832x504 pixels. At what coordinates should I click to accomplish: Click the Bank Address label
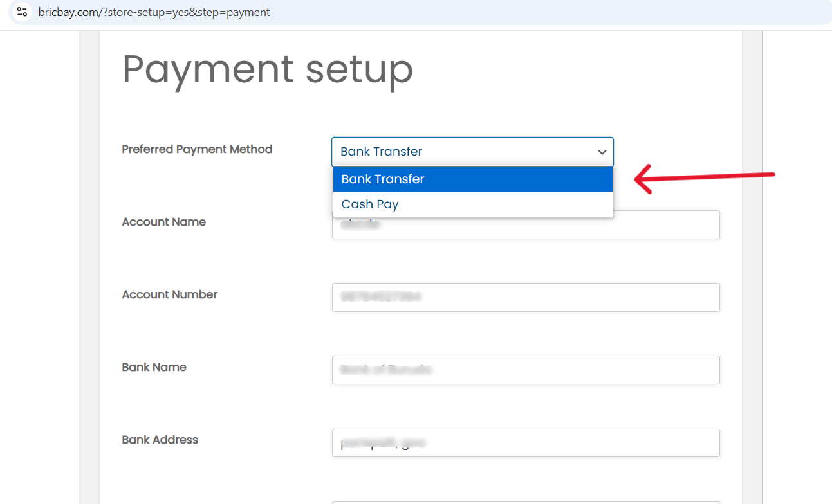tap(160, 440)
